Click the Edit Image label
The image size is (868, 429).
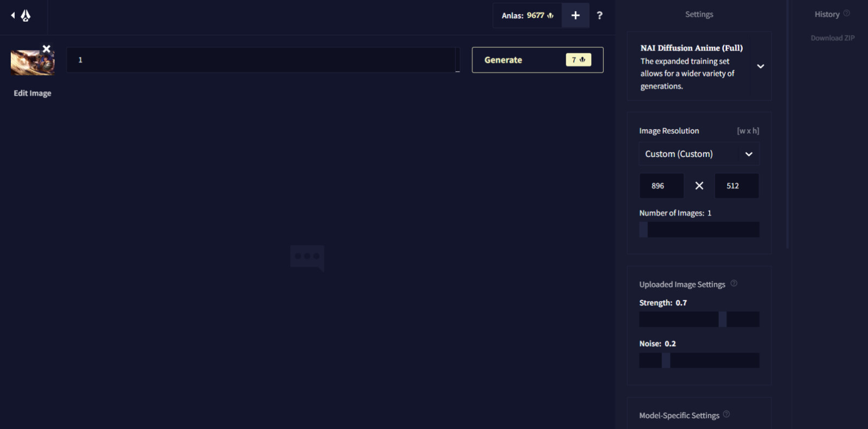pyautogui.click(x=33, y=93)
